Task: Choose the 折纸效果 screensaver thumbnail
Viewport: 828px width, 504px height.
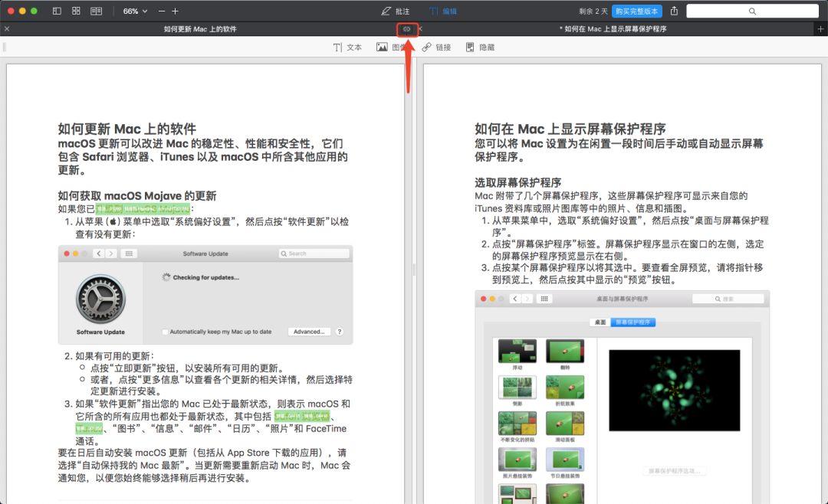Action: (565, 388)
